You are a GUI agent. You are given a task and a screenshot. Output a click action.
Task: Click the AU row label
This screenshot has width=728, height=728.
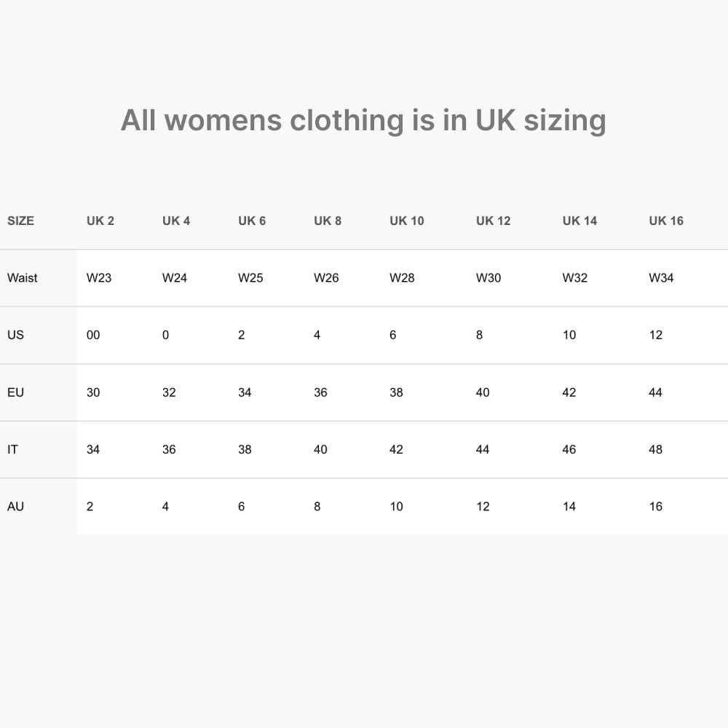pos(15,506)
